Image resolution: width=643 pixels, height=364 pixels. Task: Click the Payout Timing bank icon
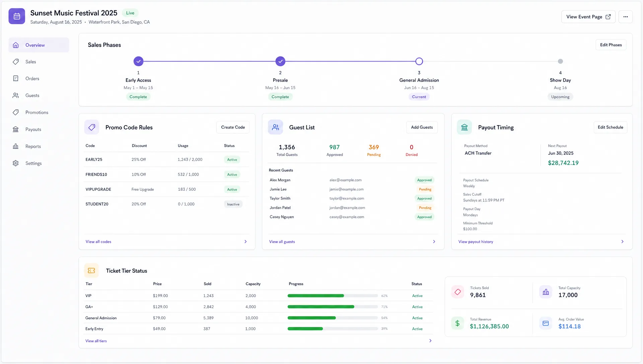pyautogui.click(x=465, y=127)
